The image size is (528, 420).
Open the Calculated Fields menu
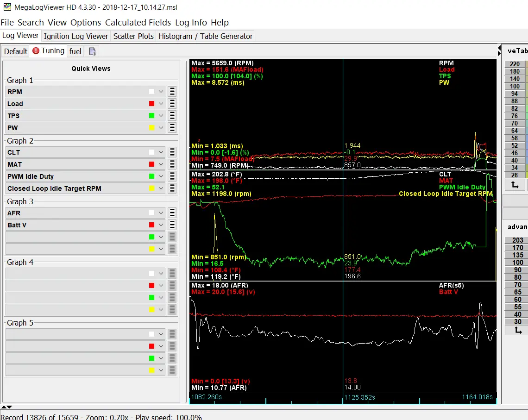(138, 23)
